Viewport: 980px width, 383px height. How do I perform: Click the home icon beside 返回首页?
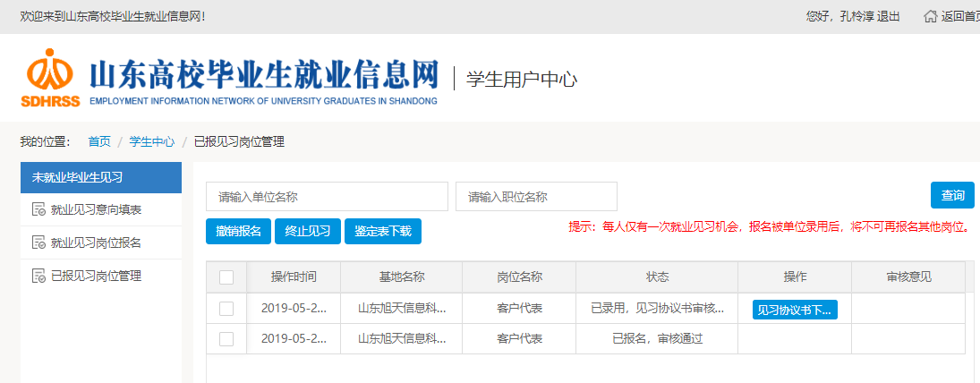(931, 17)
